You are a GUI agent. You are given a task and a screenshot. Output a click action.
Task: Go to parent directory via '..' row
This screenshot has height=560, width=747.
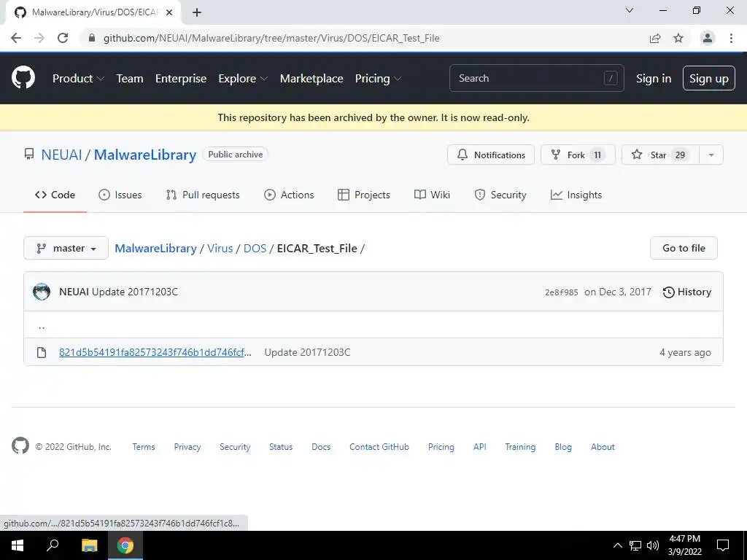[x=42, y=326]
